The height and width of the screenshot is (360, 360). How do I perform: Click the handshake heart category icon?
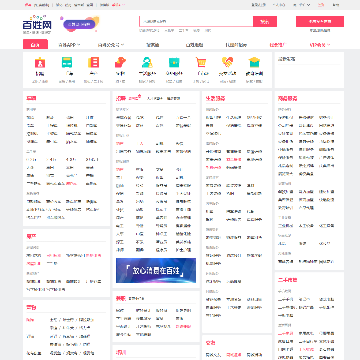pyautogui.click(x=228, y=62)
